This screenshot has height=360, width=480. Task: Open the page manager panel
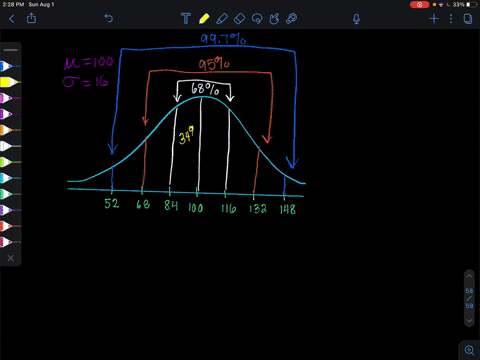click(468, 19)
